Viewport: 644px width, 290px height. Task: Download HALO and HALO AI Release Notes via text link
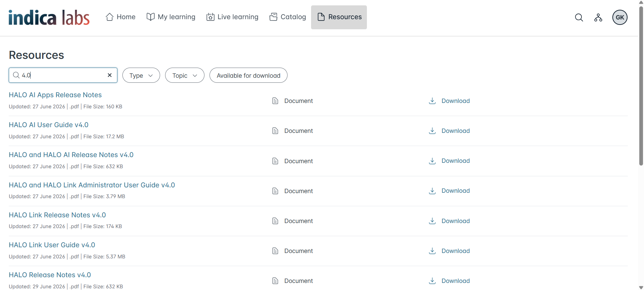[456, 161]
